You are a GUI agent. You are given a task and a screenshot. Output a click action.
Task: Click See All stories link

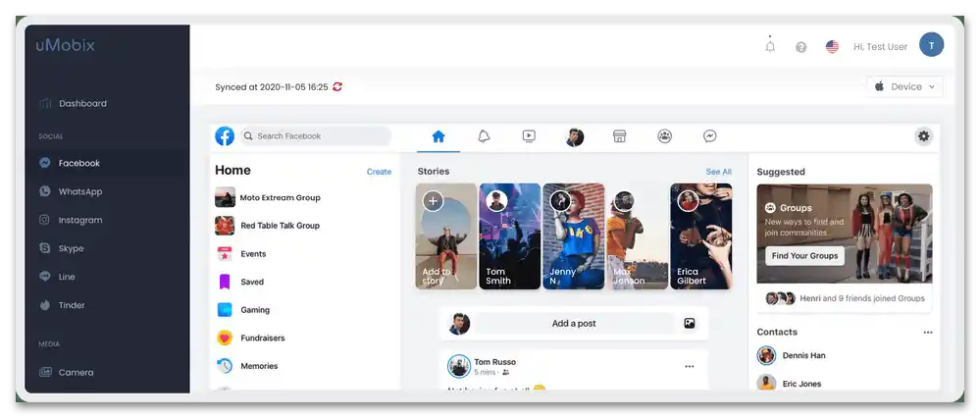click(x=718, y=172)
